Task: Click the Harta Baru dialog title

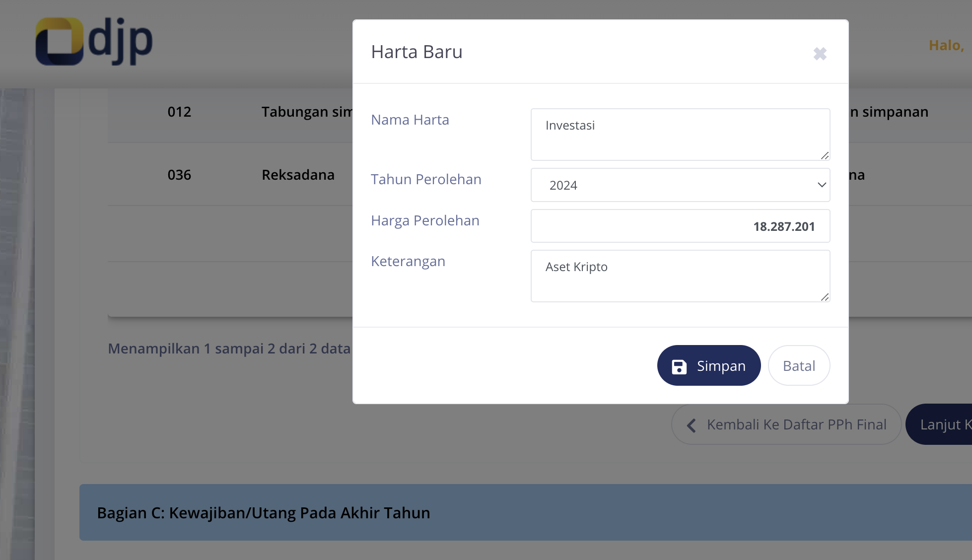Action: 417,52
